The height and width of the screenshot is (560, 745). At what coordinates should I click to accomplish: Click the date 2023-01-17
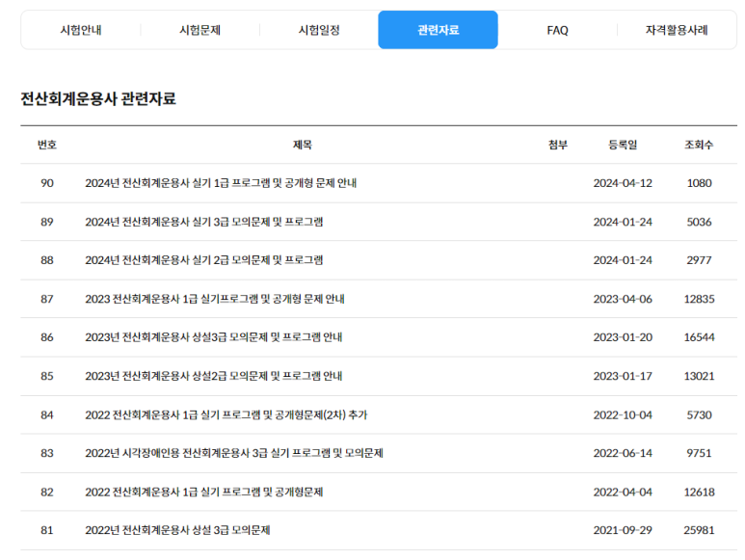coord(623,376)
